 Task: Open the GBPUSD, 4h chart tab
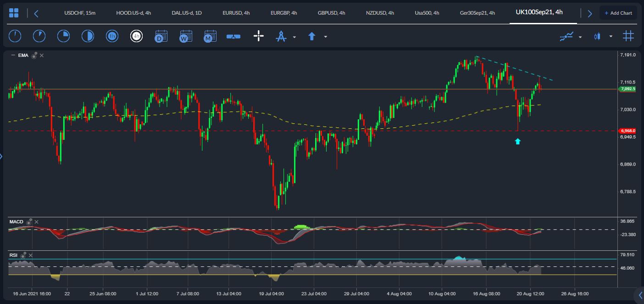pos(331,13)
